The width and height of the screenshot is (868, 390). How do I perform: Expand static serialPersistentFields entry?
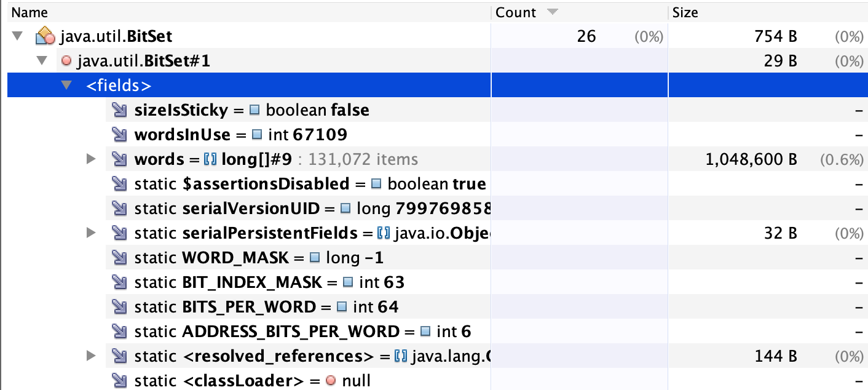point(91,233)
